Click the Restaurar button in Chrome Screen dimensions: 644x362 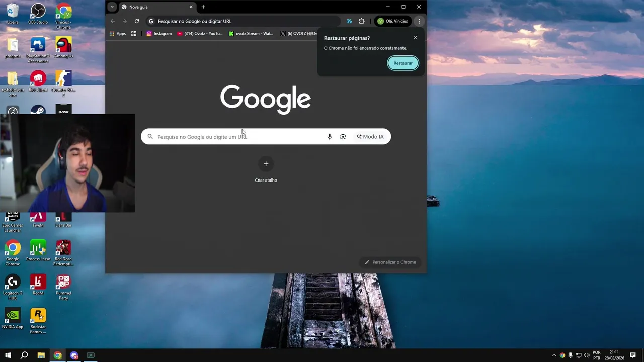(403, 63)
